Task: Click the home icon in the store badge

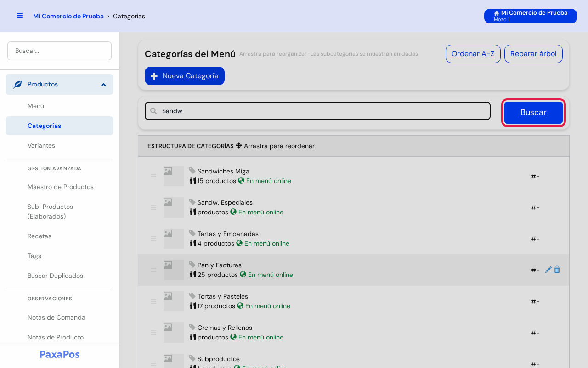Action: (x=497, y=13)
